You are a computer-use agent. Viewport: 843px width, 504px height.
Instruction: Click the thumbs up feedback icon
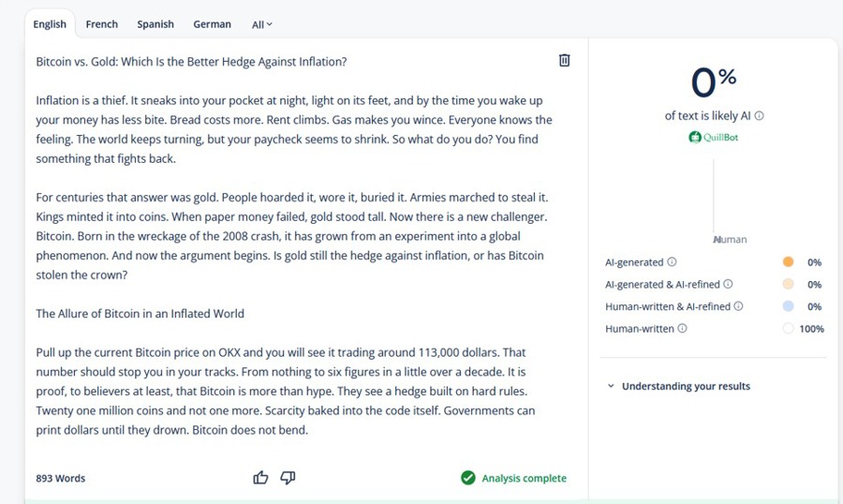260,478
